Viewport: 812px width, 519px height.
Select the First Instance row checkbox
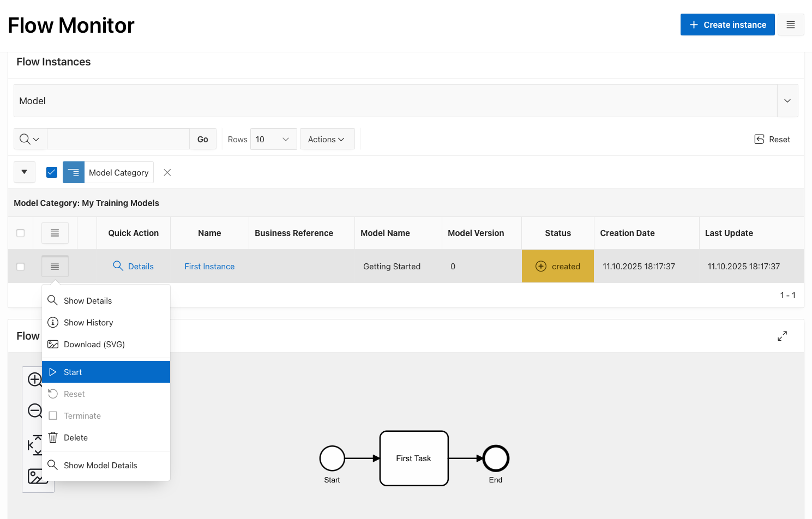pyautogui.click(x=21, y=267)
